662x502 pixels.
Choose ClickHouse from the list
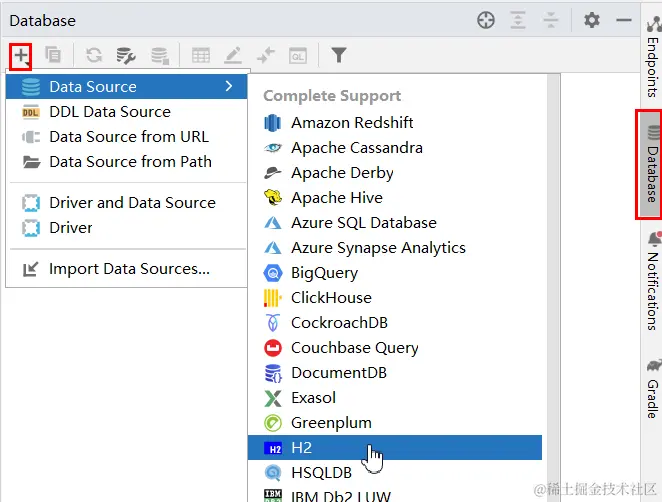pos(330,298)
